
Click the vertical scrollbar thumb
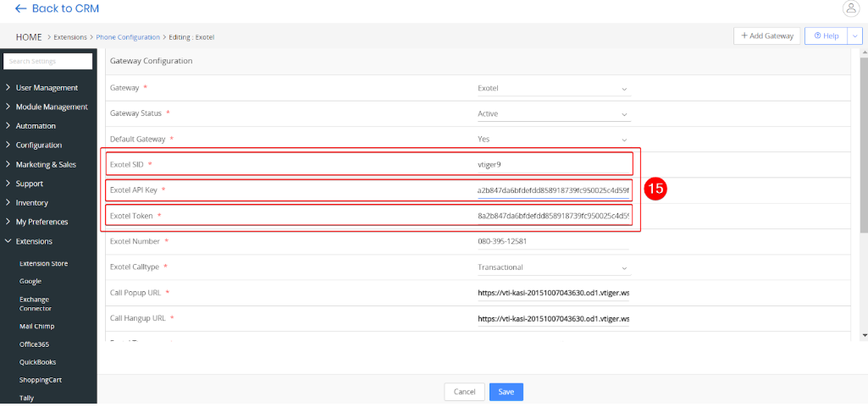click(x=864, y=145)
